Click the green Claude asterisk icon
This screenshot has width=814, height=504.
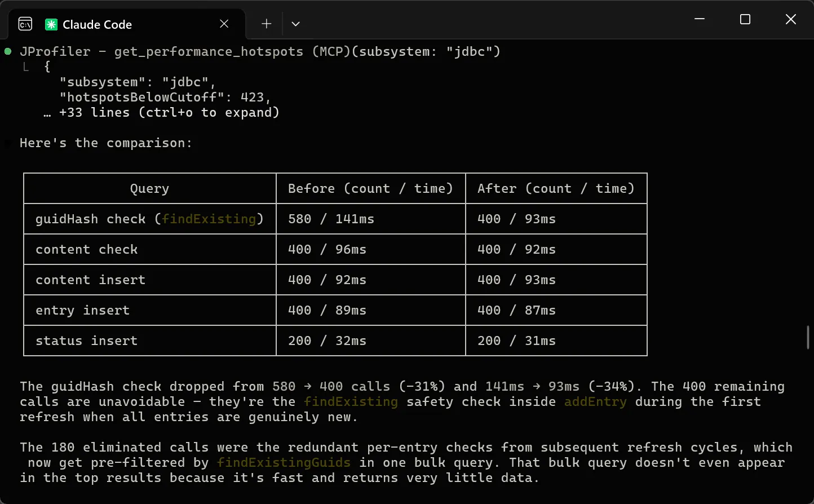[x=50, y=24]
